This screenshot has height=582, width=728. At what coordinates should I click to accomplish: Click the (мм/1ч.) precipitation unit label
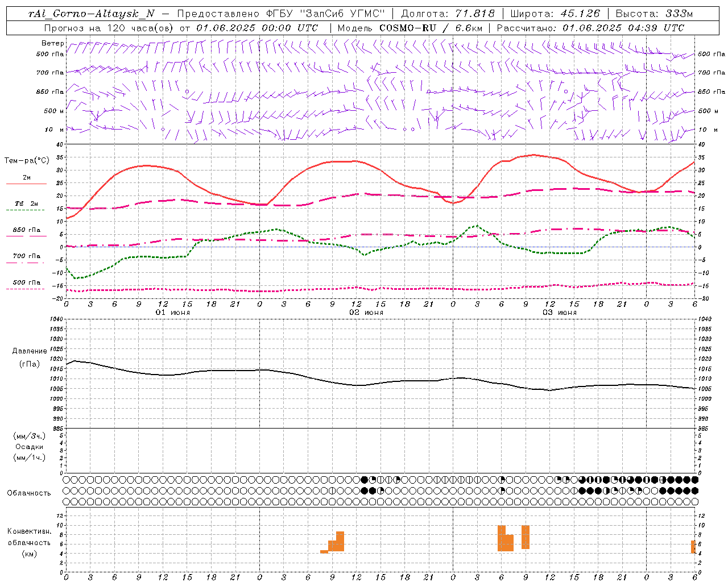click(30, 458)
